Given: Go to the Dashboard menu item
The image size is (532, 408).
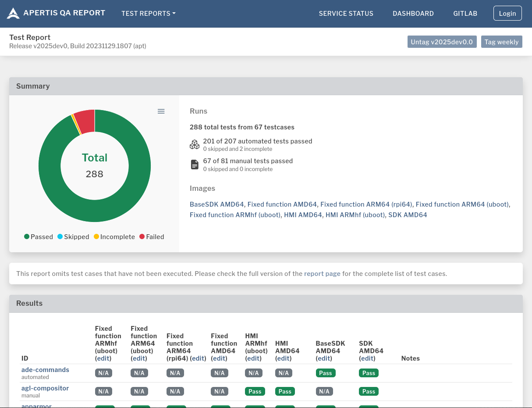Looking at the screenshot, I should 413,14.
